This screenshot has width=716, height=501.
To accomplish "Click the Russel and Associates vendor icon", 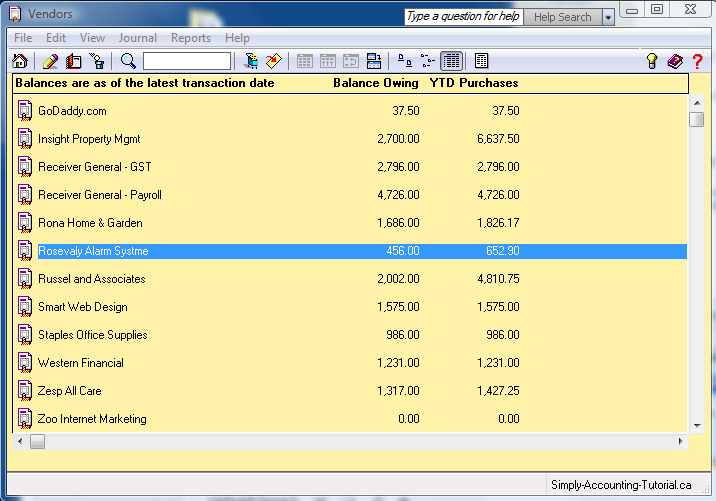I will click(25, 279).
